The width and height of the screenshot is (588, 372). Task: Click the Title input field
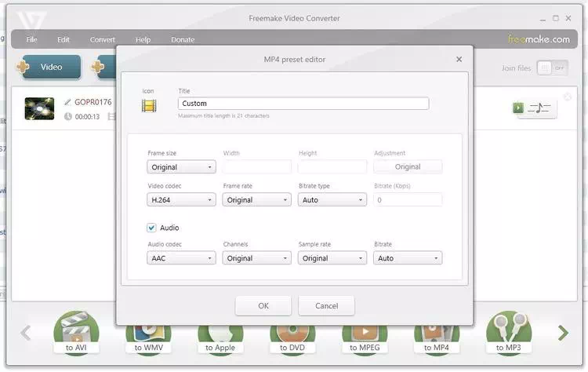click(x=303, y=104)
